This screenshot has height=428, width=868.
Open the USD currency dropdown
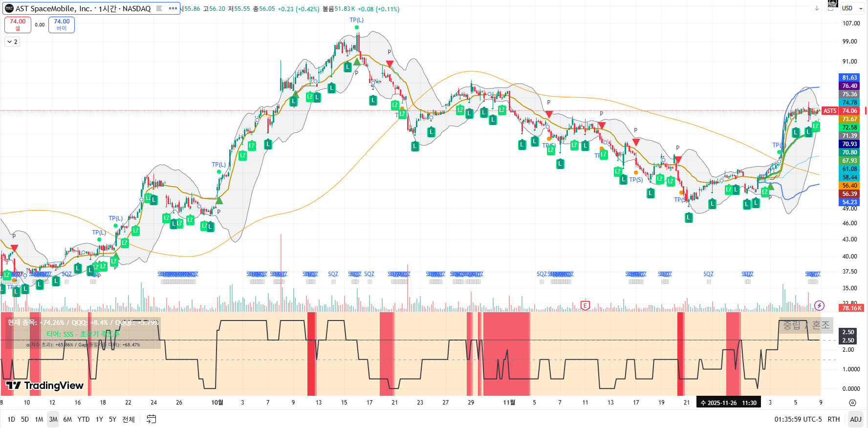(852, 8)
